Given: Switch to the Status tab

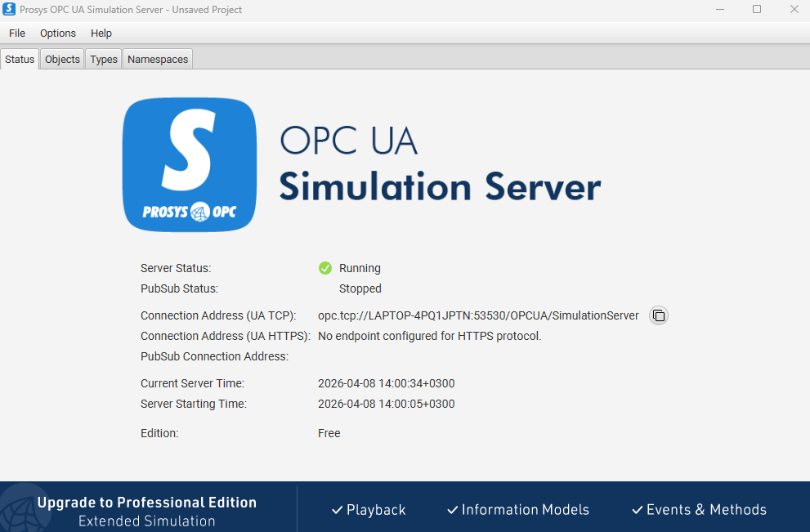Looking at the screenshot, I should click(20, 60).
